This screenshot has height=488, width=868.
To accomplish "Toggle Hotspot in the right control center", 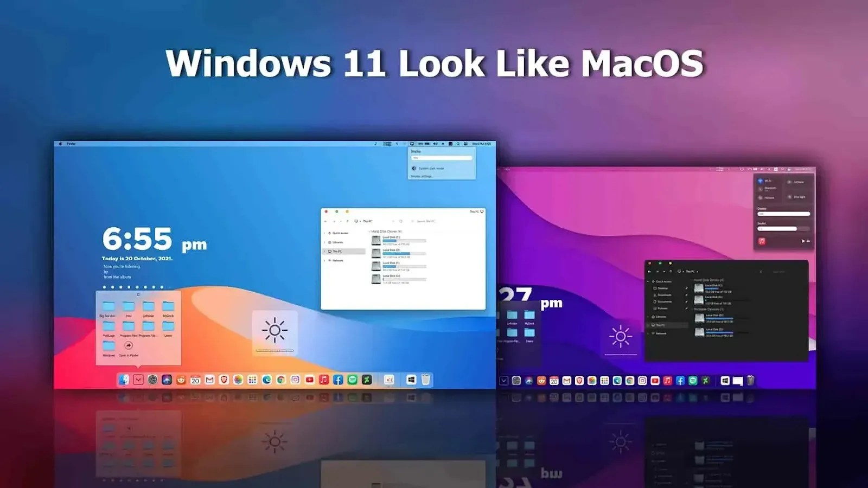I will tap(761, 197).
